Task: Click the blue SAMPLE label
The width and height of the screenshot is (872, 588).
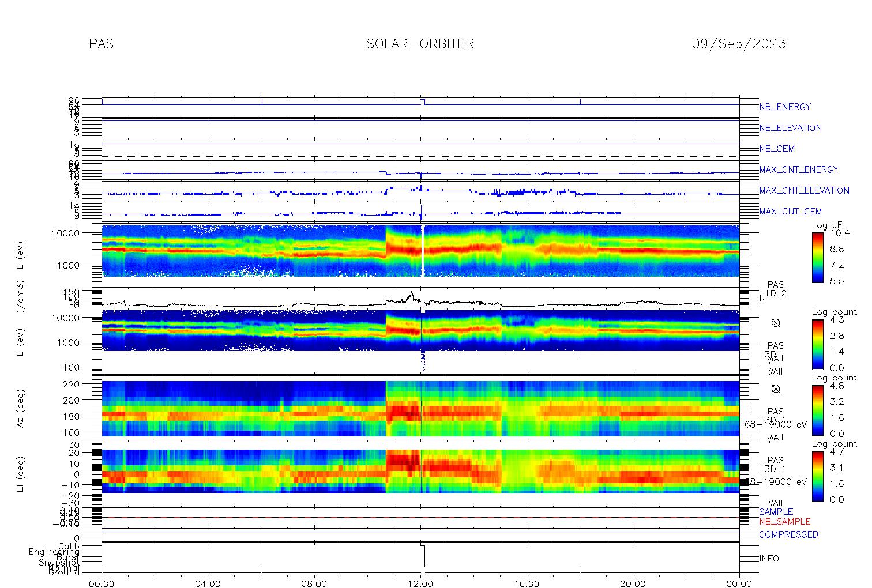Action: pos(776,512)
